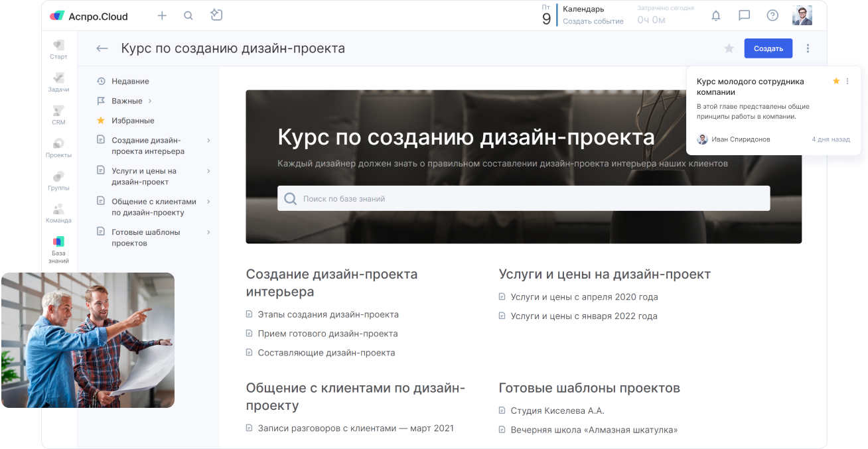
Task: Toggle the gray favorite star beside Создать
Action: point(729,48)
